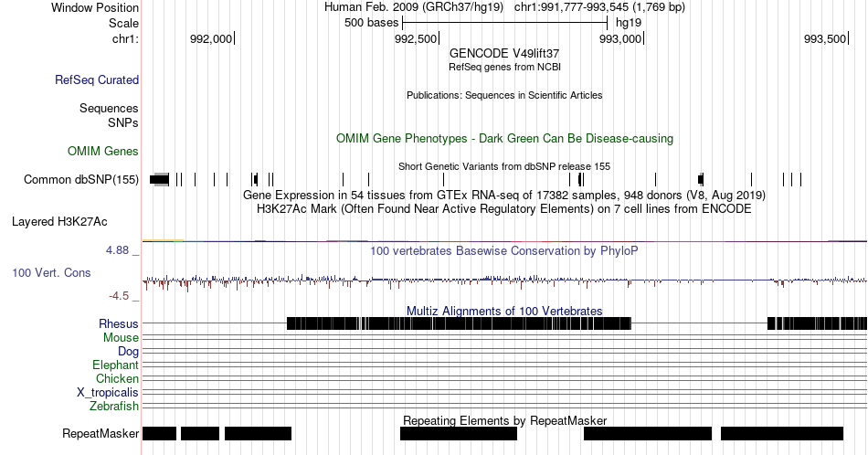Screen dimensions: 868x455
Task: Click the PhyloP conservation signal graph
Action: [504, 281]
